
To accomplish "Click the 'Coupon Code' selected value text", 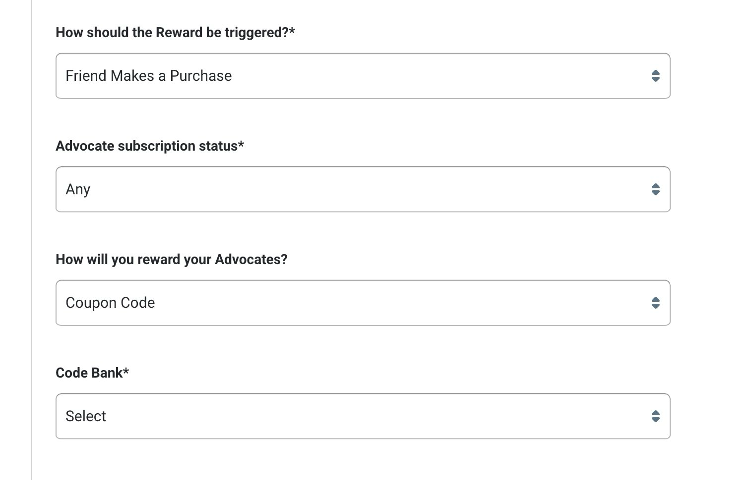I will click(110, 303).
